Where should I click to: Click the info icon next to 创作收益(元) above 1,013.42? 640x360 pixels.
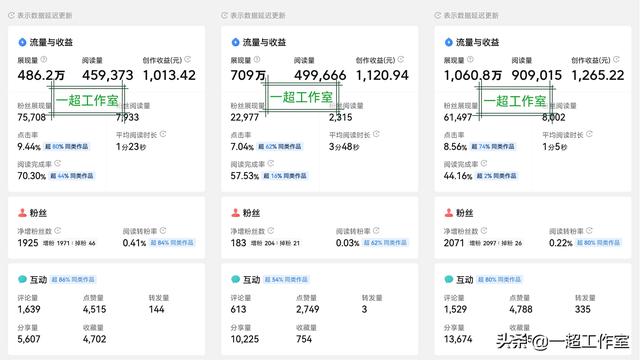pyautogui.click(x=187, y=59)
